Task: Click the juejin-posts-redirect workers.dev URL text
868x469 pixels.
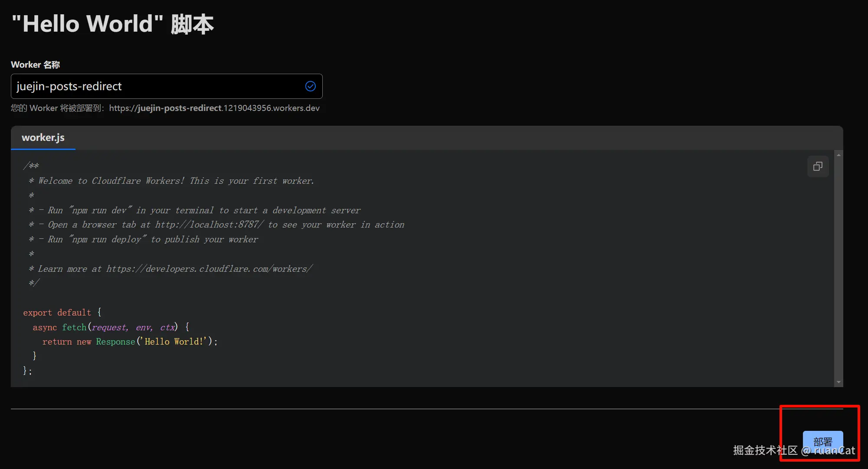Action: pos(214,108)
